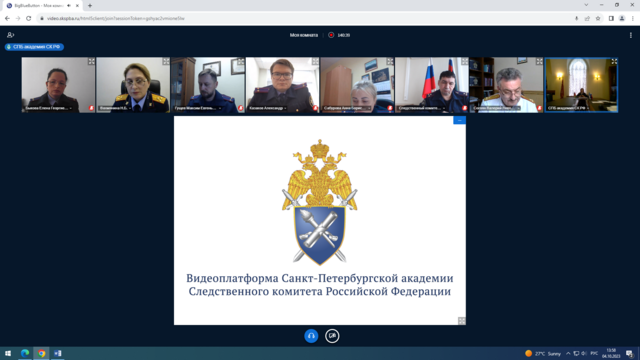Open Windows notification center
This screenshot has height=360, width=640.
[x=629, y=353]
